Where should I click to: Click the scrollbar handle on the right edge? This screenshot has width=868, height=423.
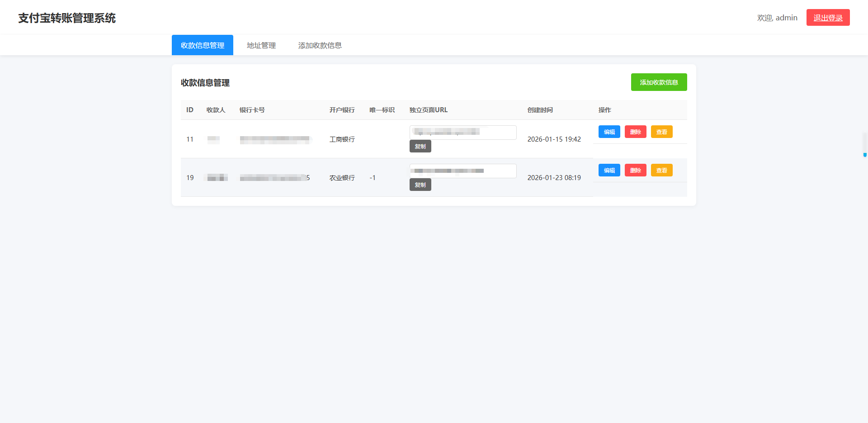click(x=864, y=145)
